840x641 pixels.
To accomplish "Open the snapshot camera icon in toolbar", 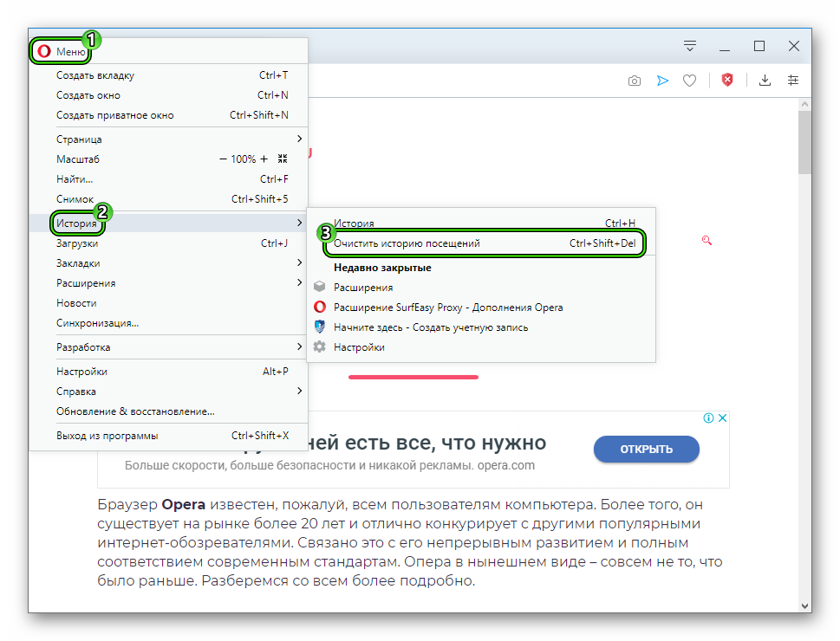I will click(x=635, y=81).
